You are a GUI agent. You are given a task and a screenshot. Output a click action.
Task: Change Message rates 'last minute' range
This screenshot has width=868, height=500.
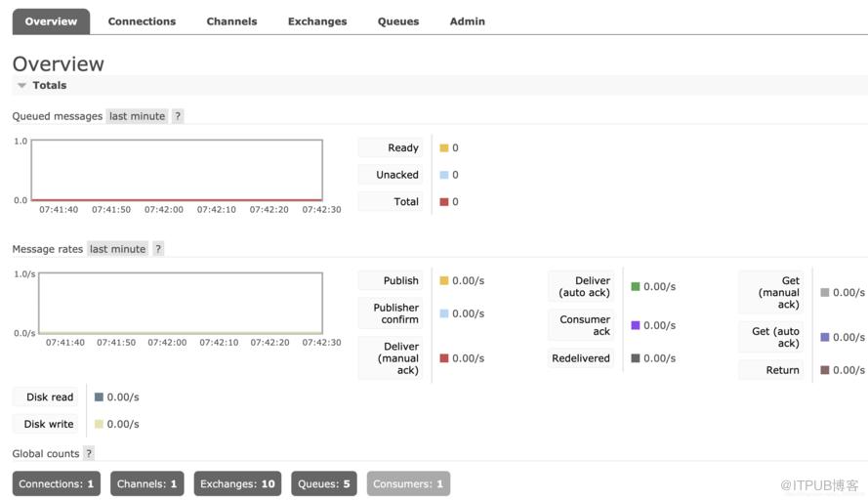(117, 249)
